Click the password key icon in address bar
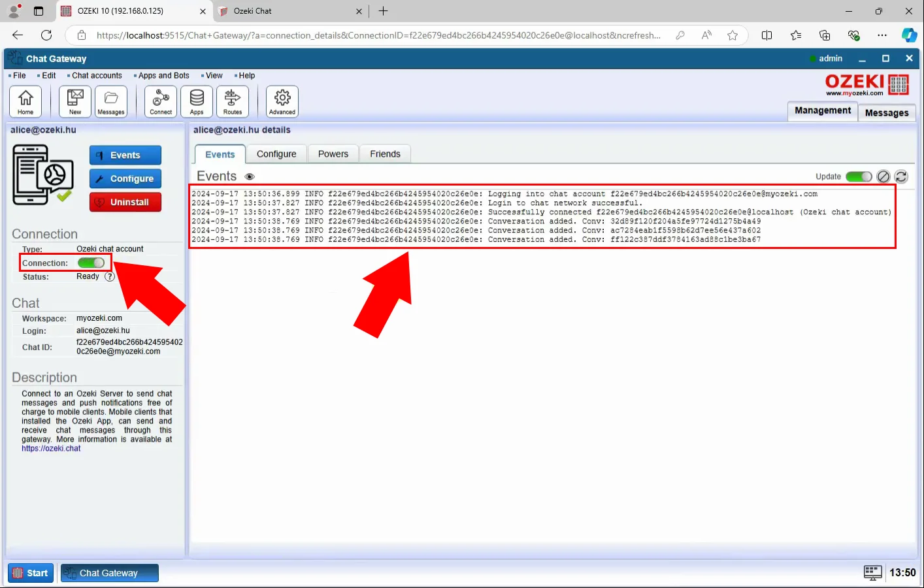This screenshot has height=588, width=924. (x=680, y=35)
